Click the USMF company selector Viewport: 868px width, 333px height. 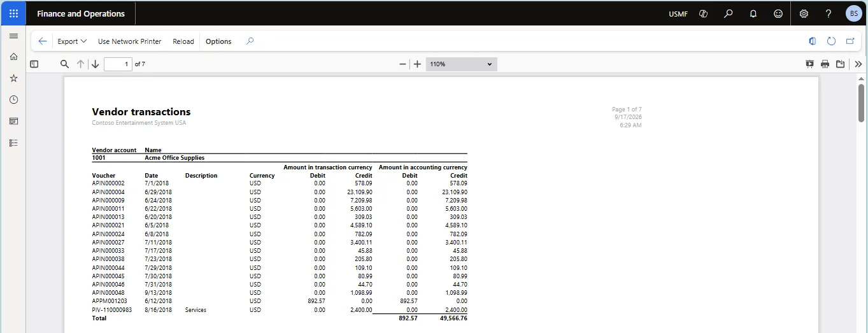(x=678, y=13)
